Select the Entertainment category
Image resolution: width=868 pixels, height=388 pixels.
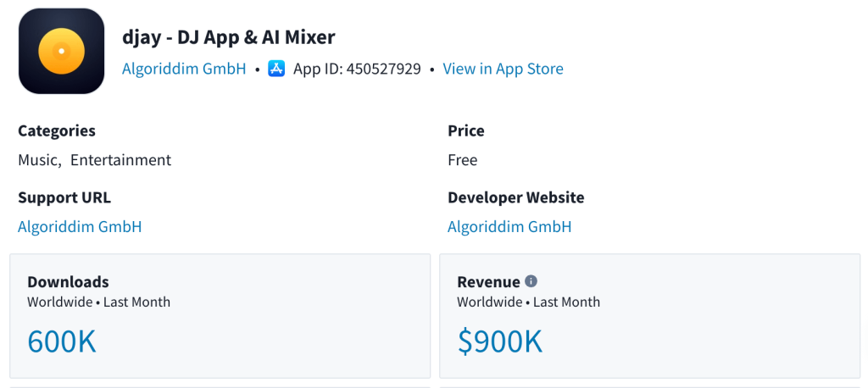pos(120,160)
